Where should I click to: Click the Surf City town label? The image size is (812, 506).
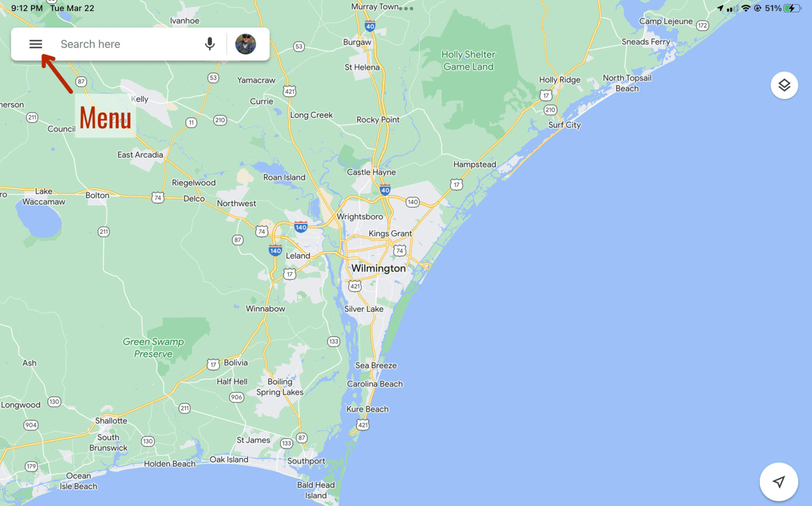pos(564,125)
